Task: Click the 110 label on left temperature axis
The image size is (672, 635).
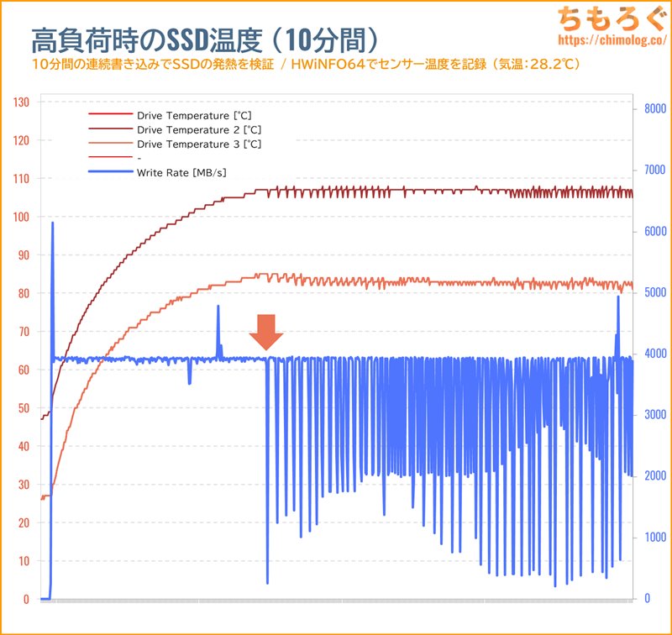Action: tap(21, 179)
